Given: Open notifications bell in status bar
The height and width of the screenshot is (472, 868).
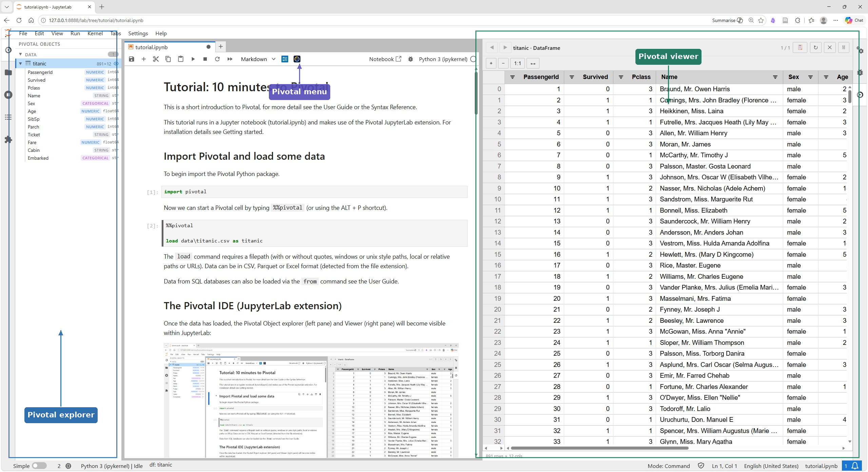Looking at the screenshot, I should pyautogui.click(x=855, y=466).
